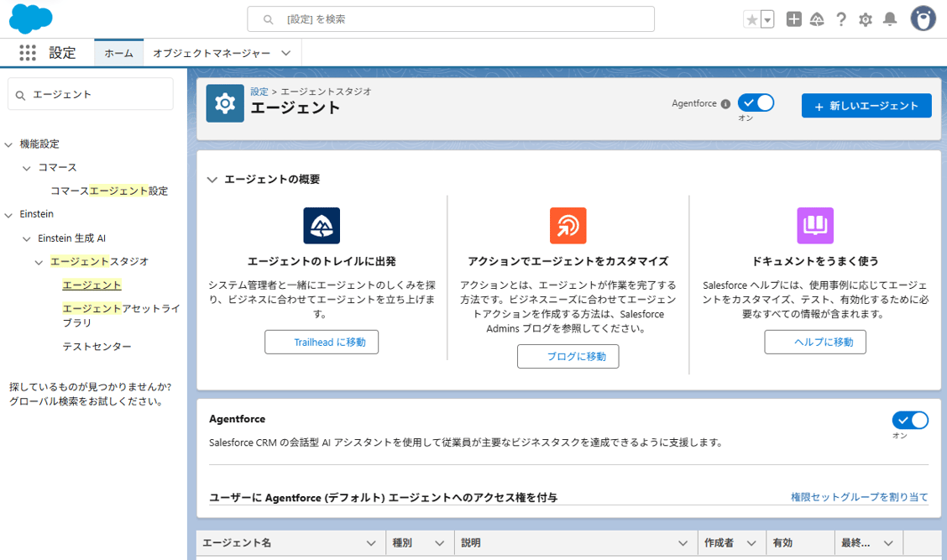Click the 種別 column header text
This screenshot has height=560, width=947.
pos(401,543)
